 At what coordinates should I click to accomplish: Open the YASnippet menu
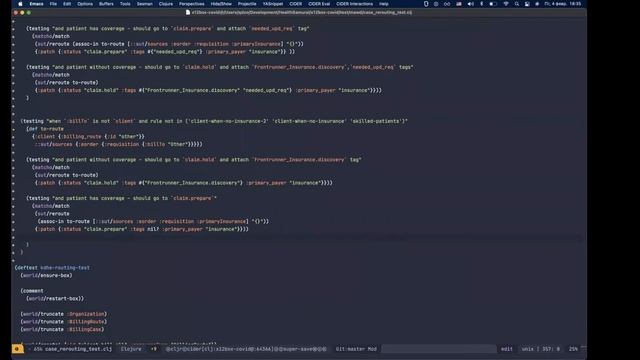273,4
